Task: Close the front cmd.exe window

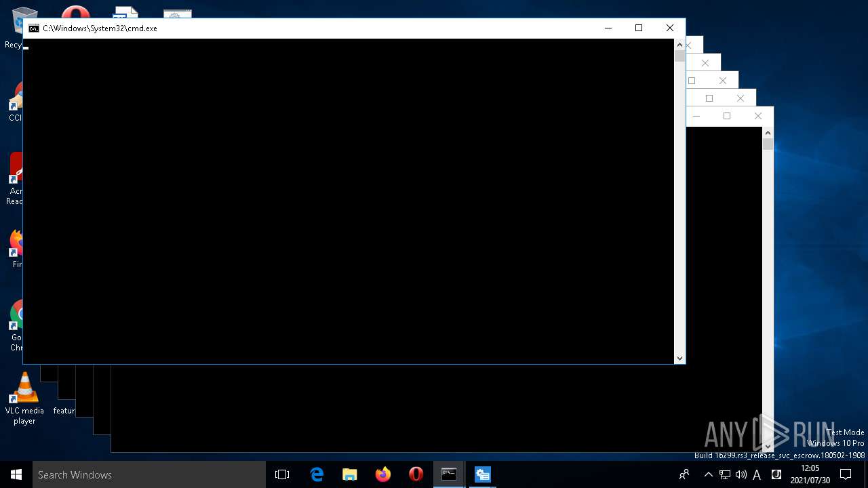Action: (670, 28)
